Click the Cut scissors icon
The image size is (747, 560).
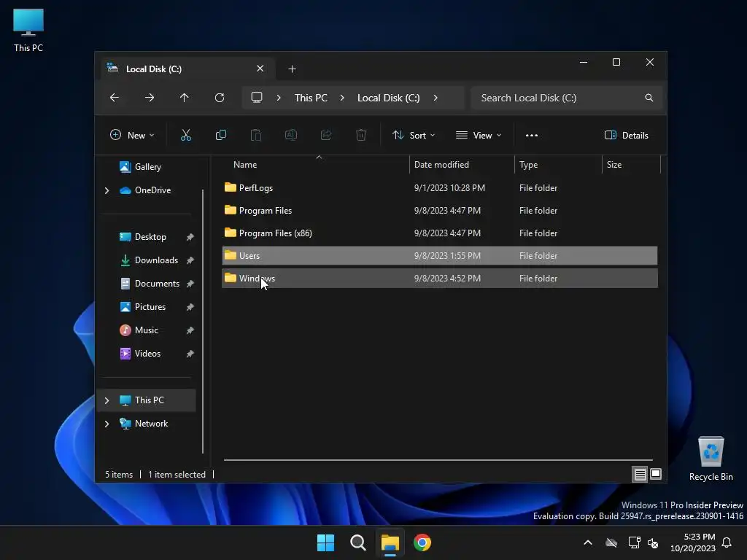[x=186, y=135]
